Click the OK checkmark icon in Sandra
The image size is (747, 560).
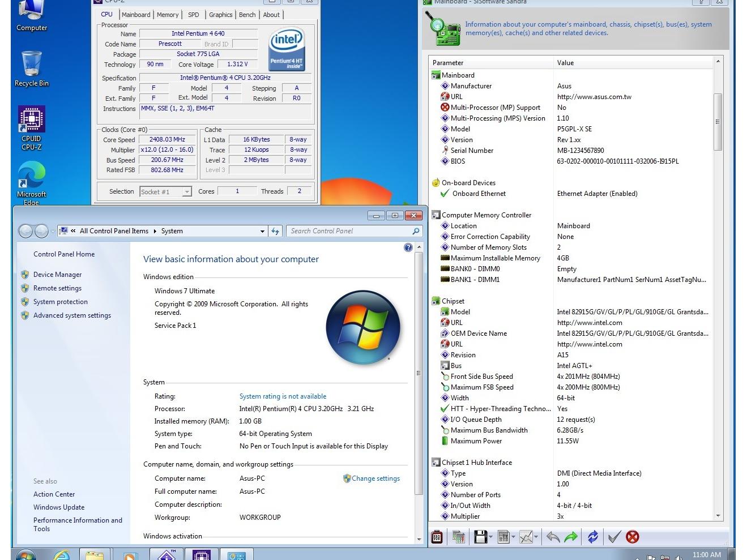coord(614,537)
